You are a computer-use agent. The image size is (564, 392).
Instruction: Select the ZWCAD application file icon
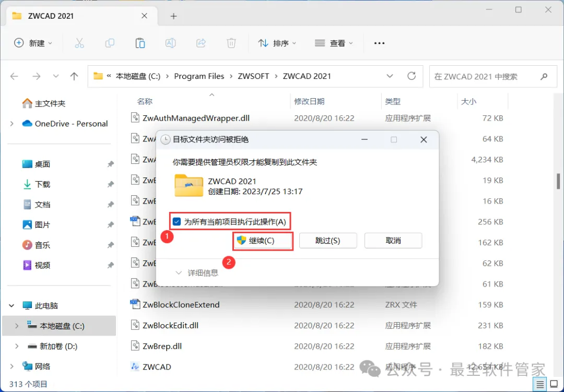click(x=135, y=366)
